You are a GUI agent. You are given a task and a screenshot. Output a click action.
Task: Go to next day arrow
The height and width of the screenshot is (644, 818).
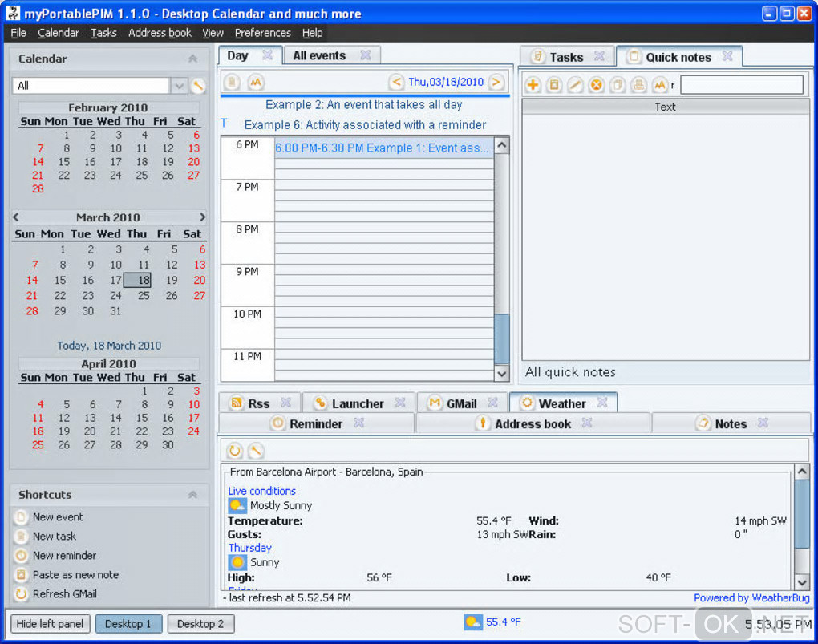tap(496, 82)
